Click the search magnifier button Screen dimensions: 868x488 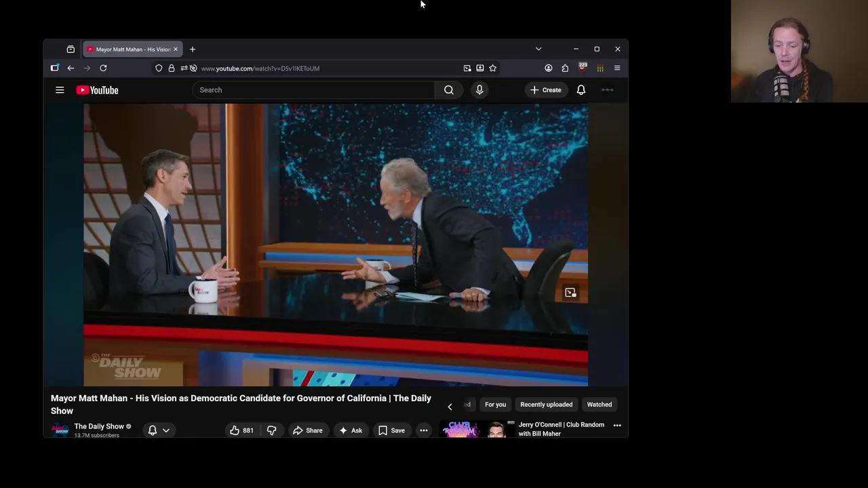point(449,90)
